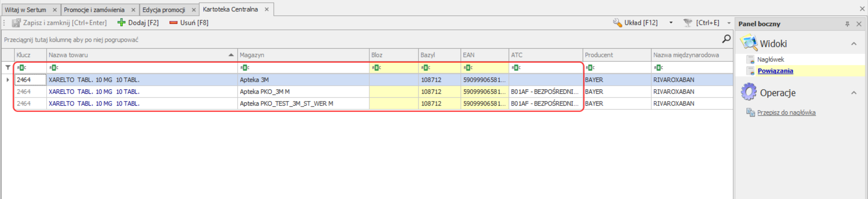This screenshot has width=868, height=199.
Task: Open Układ [F12] layout tool
Action: pos(635,23)
